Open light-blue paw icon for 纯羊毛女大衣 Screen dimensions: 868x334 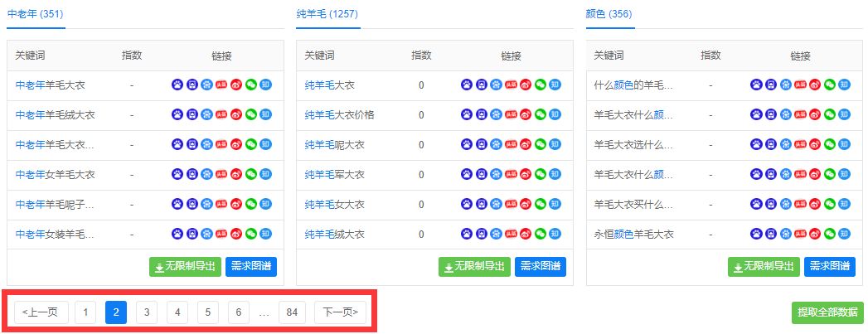pyautogui.click(x=496, y=204)
